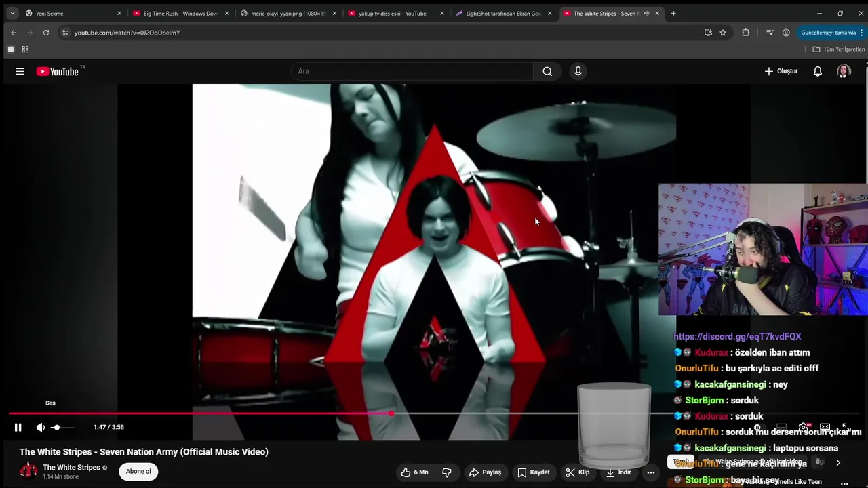Adjust the volume slider handle
The width and height of the screenshot is (868, 488).
click(x=56, y=427)
